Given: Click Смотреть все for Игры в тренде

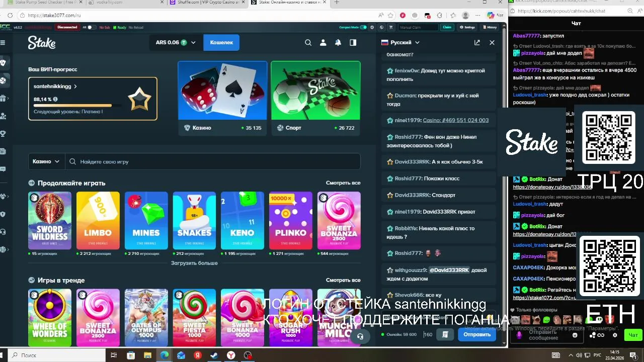Looking at the screenshot, I should (343, 280).
